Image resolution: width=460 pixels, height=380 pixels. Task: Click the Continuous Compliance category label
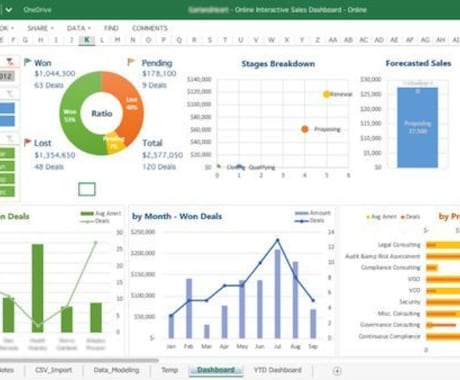click(389, 336)
